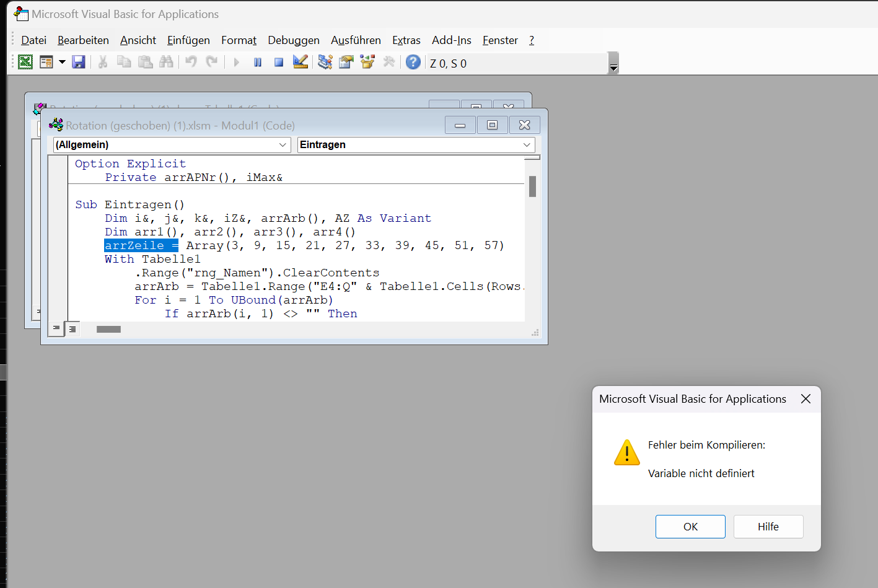Screen dimensions: 878x588
Task: Open toolbar options arrow at toolbar end
Action: coord(613,63)
